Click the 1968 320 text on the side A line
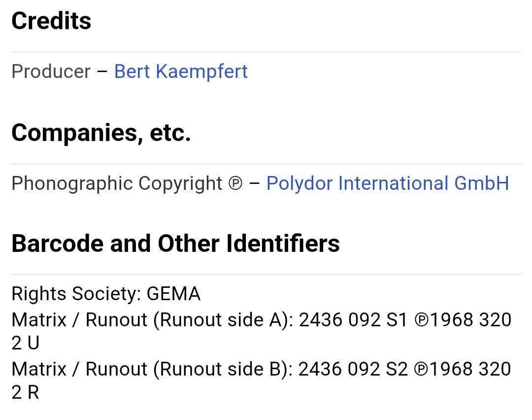 (470, 320)
